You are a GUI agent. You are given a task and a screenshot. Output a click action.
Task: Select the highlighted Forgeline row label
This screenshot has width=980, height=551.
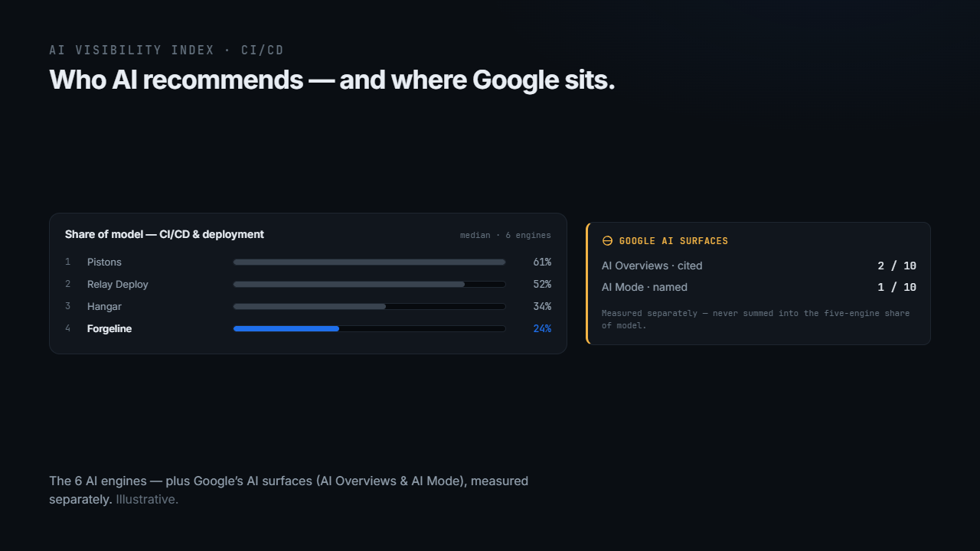point(109,328)
